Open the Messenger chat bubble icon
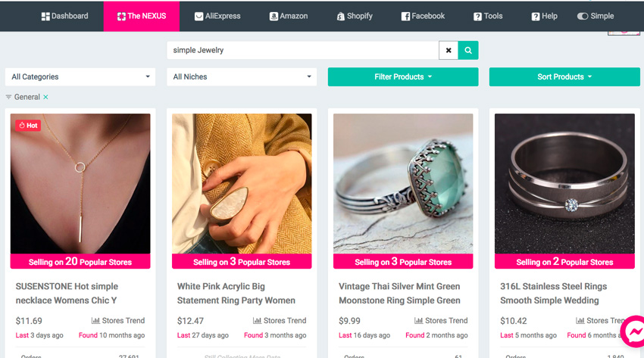The image size is (644, 358). tap(635, 331)
